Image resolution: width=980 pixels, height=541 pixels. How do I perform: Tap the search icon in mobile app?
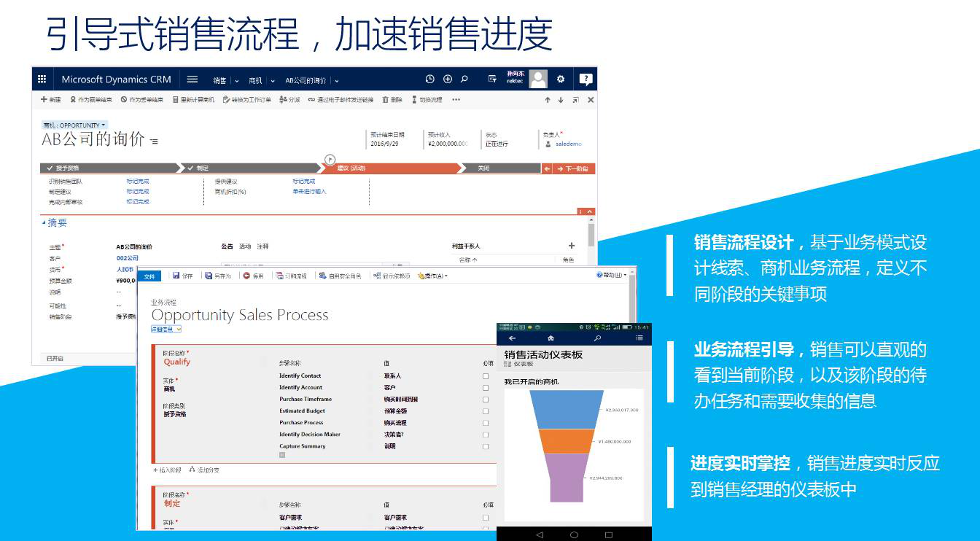tap(597, 338)
